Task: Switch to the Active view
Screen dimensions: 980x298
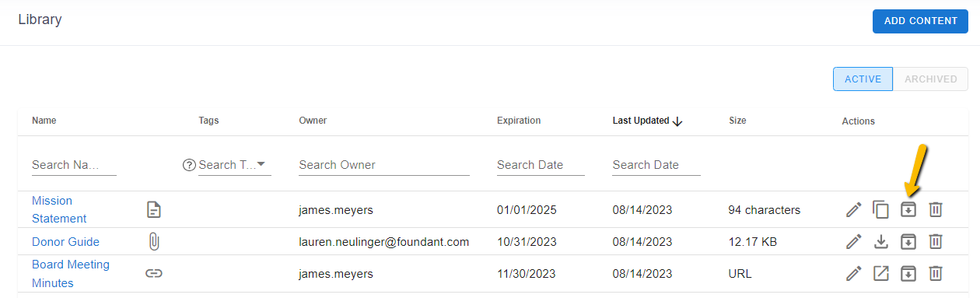Action: click(x=863, y=79)
